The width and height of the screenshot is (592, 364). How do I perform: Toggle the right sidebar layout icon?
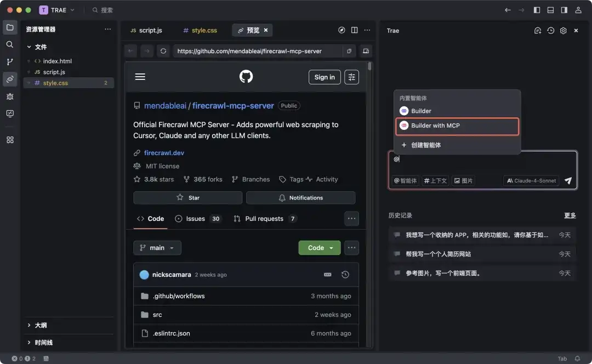(x=563, y=10)
